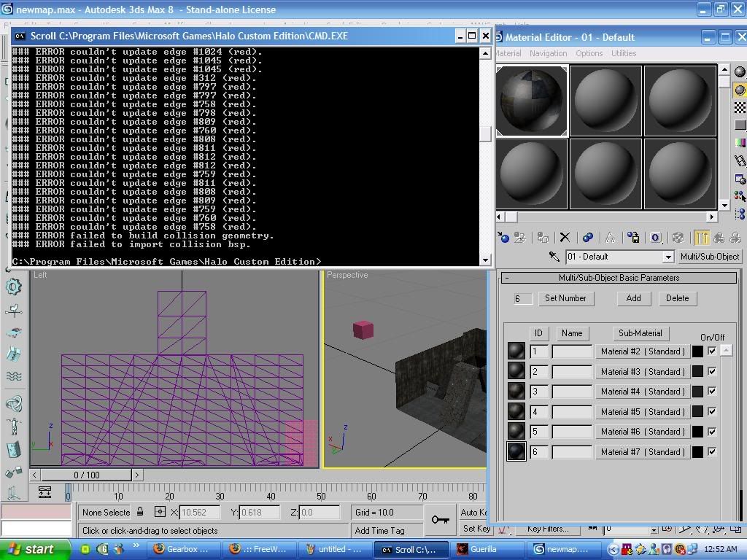
Task: Uncheck On/Off for Material #4
Action: (712, 392)
